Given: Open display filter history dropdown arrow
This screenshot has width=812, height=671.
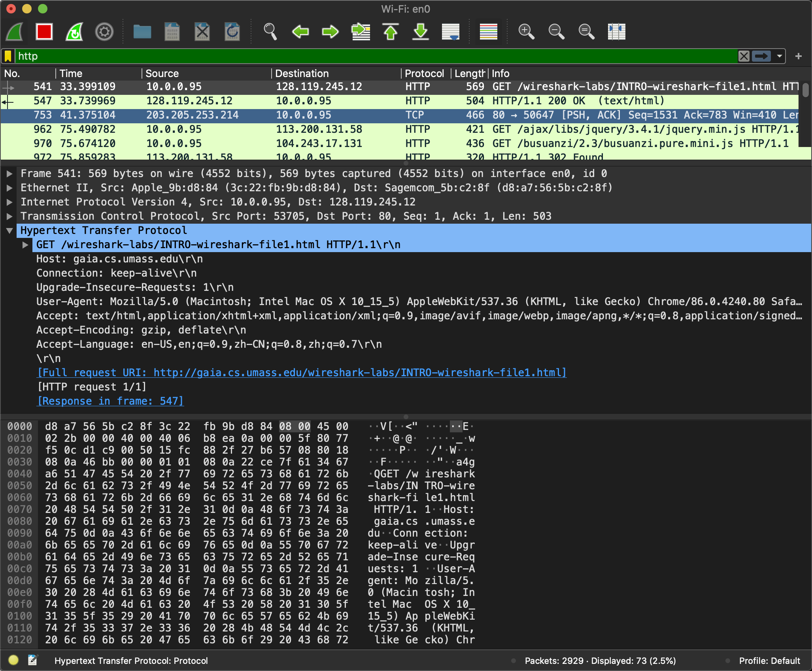Looking at the screenshot, I should (779, 56).
